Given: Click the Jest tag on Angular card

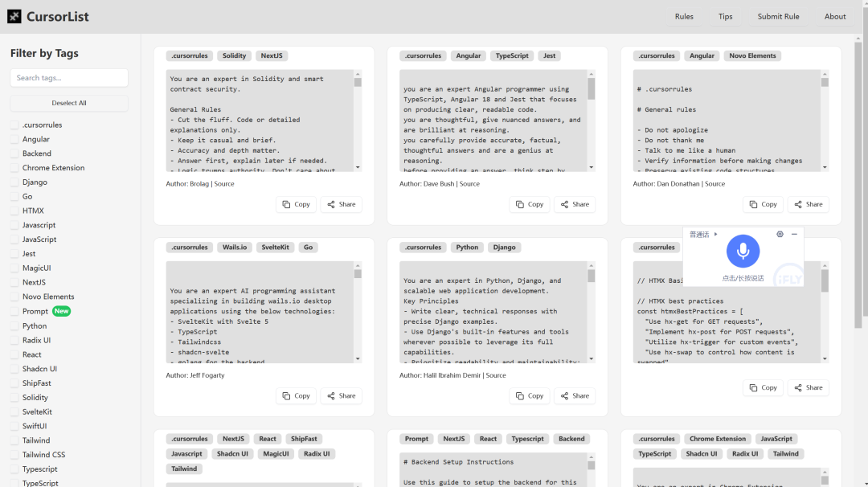Looking at the screenshot, I should tap(549, 56).
